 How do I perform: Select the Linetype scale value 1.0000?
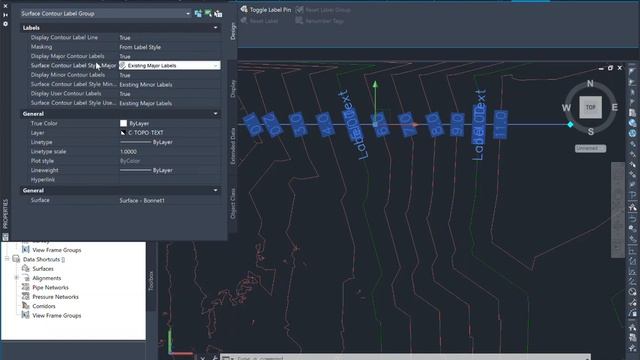(128, 151)
